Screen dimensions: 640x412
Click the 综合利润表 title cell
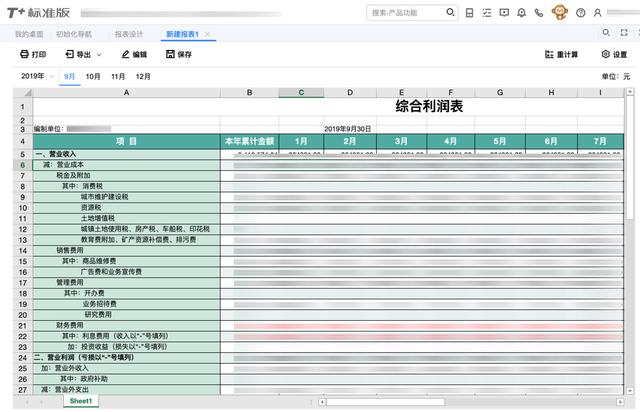pos(429,107)
